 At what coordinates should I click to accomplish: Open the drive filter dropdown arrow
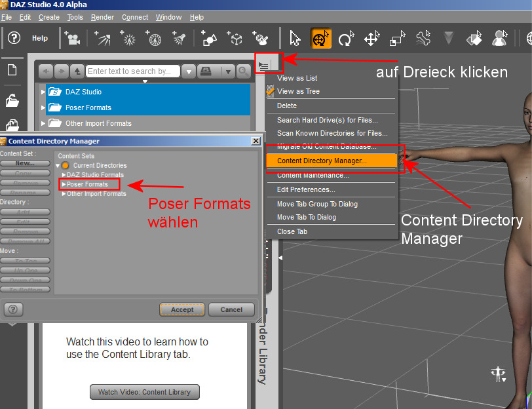coord(229,71)
